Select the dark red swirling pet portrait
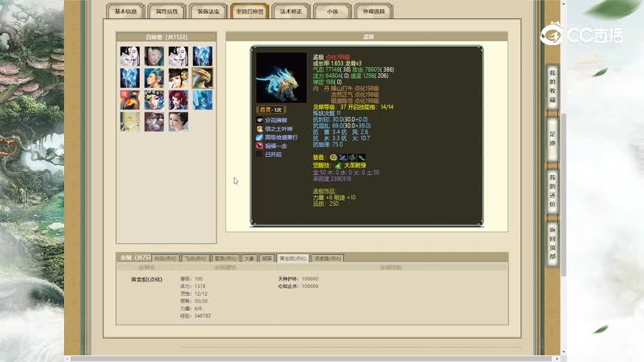 154,122
